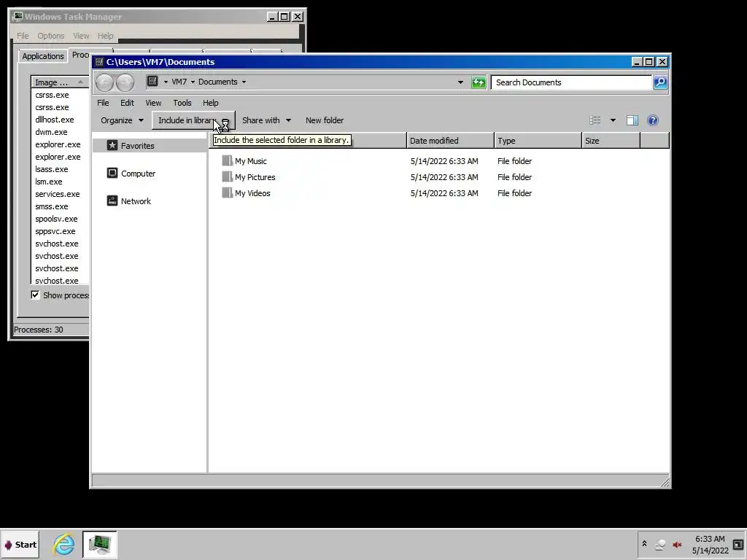Click the Forward navigation arrow in Explorer

click(125, 82)
